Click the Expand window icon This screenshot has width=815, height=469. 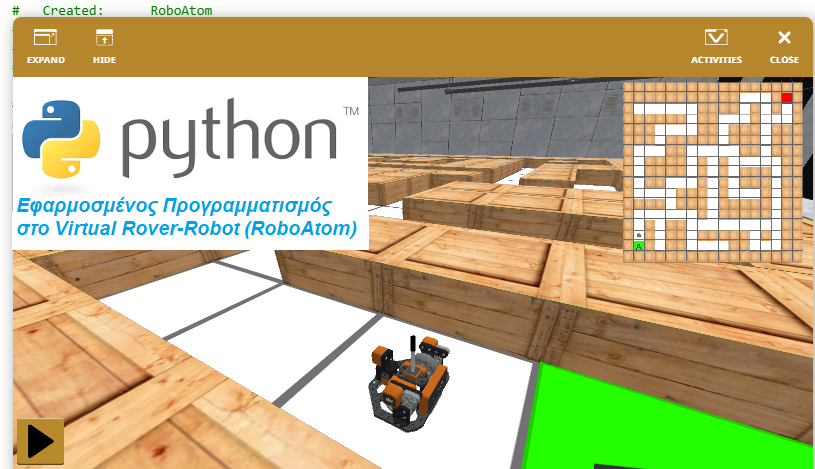pyautogui.click(x=45, y=38)
